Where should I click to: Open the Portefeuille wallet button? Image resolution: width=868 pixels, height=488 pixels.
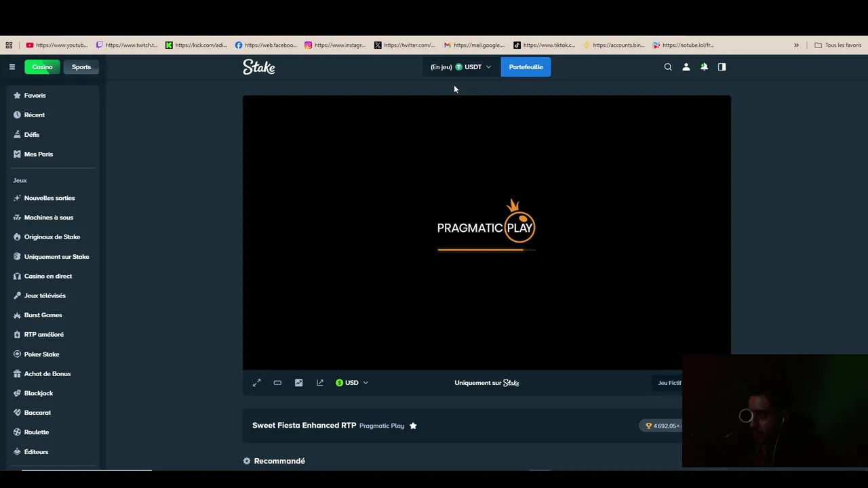click(x=526, y=67)
